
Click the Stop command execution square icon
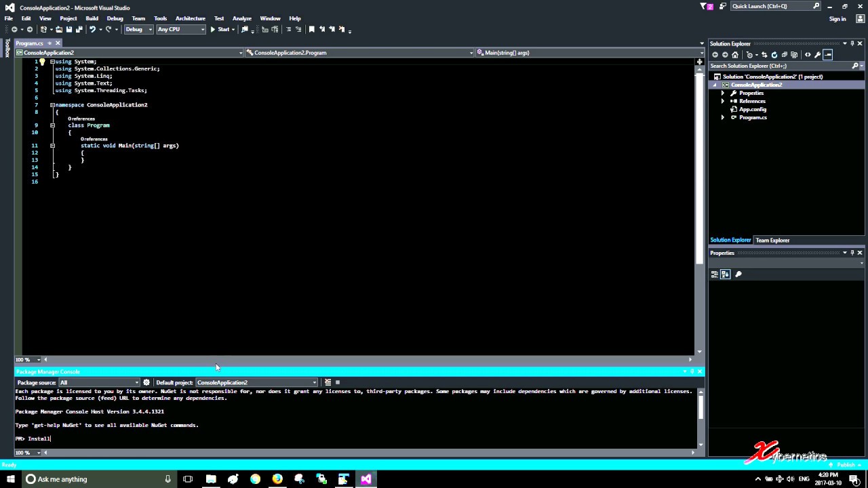coord(338,382)
